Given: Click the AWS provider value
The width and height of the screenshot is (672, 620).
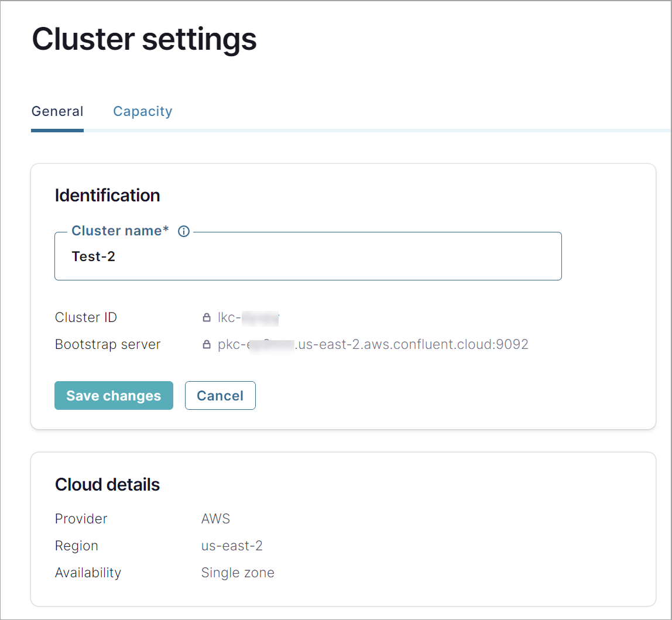Looking at the screenshot, I should coord(216,518).
